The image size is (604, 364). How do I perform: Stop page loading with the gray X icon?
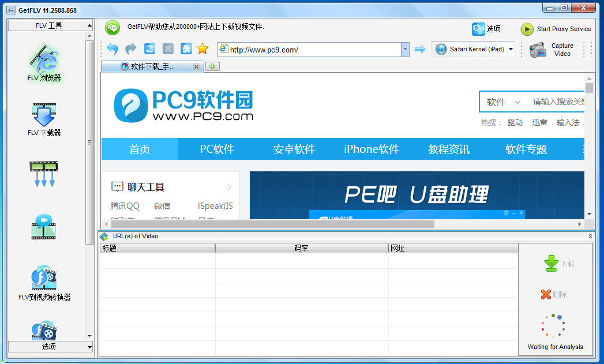pos(168,48)
